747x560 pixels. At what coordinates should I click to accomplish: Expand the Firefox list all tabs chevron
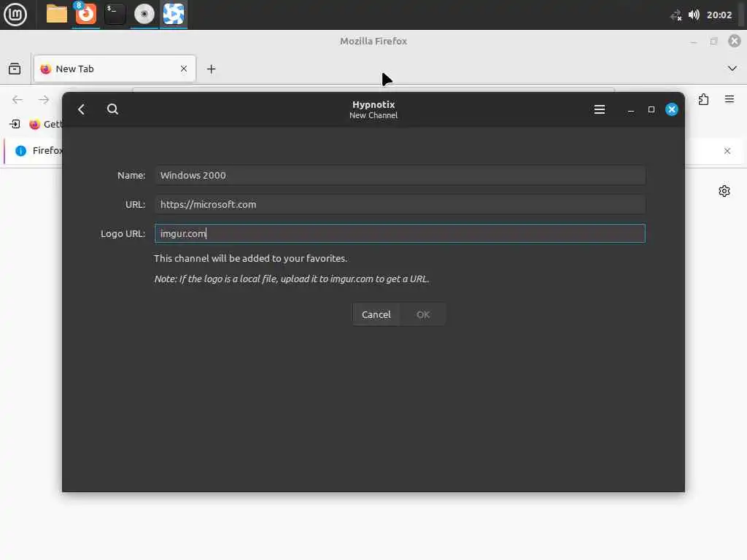pos(732,69)
